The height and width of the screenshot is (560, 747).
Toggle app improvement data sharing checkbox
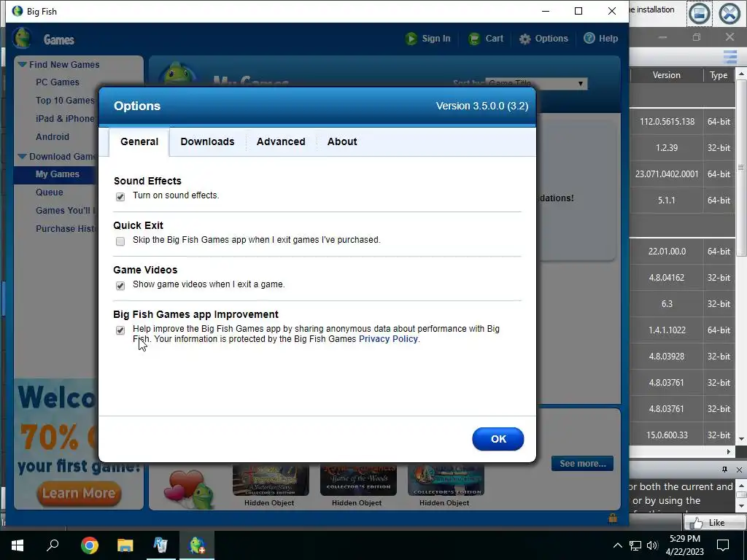click(120, 330)
